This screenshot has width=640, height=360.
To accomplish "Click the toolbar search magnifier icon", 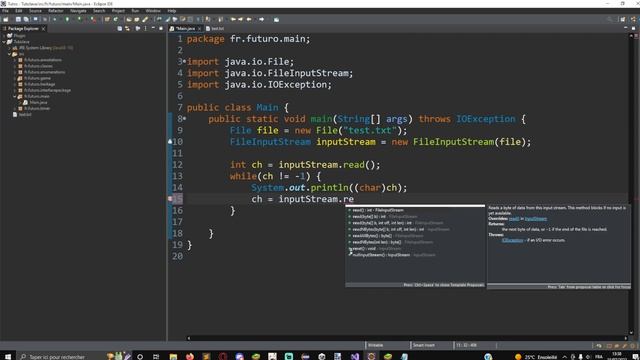I will click(610, 19).
